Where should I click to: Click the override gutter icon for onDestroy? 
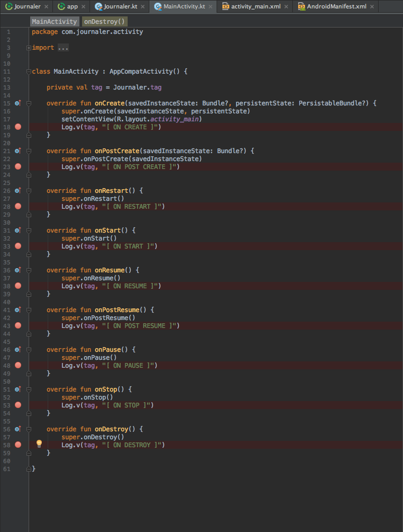(x=17, y=429)
